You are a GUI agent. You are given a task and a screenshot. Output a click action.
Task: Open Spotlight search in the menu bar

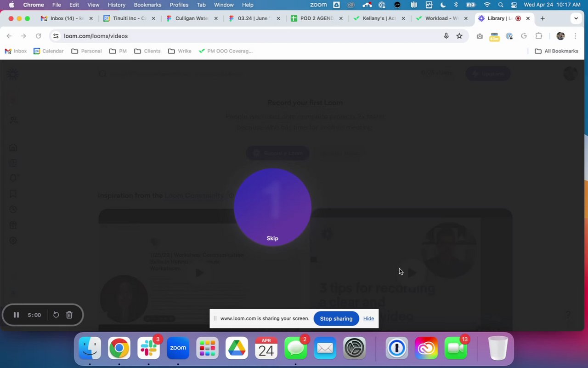[x=500, y=5]
